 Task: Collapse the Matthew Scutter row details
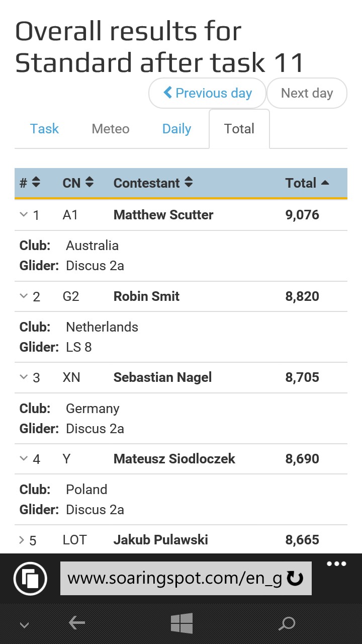click(x=23, y=214)
